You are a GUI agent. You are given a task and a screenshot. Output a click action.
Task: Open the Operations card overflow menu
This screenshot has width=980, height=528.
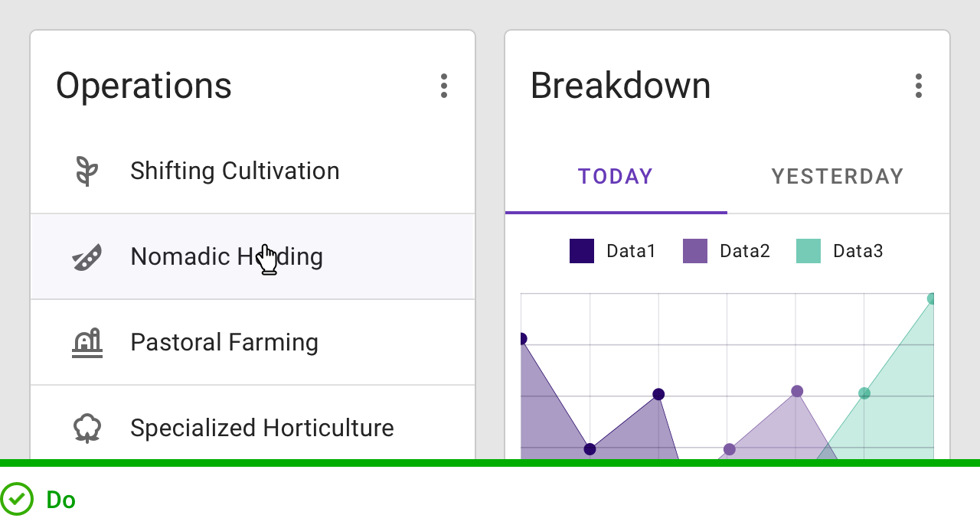pos(444,86)
